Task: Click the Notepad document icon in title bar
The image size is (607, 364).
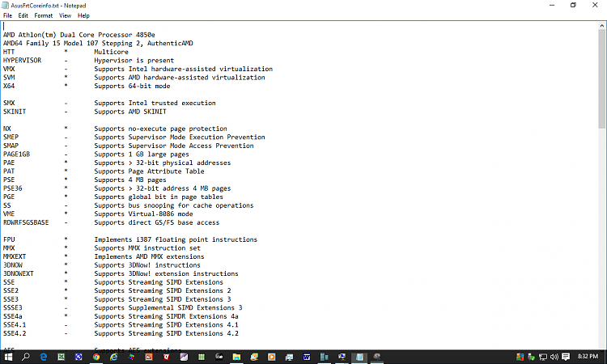Action: pos(6,6)
